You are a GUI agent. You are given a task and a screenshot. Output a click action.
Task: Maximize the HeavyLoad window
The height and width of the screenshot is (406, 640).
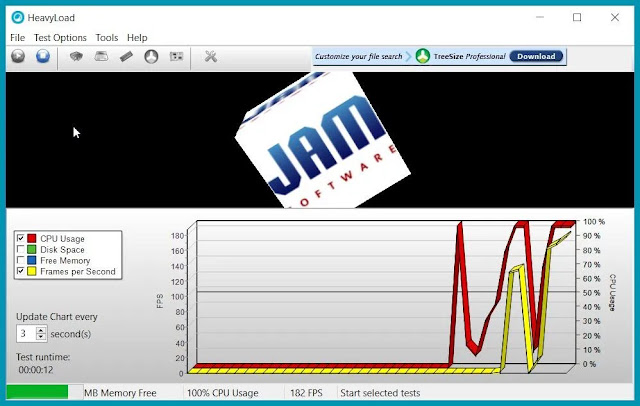tap(577, 17)
